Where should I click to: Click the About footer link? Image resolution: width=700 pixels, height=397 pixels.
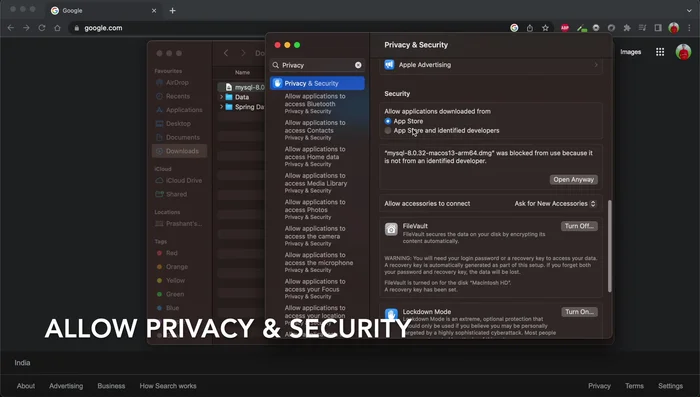click(26, 386)
